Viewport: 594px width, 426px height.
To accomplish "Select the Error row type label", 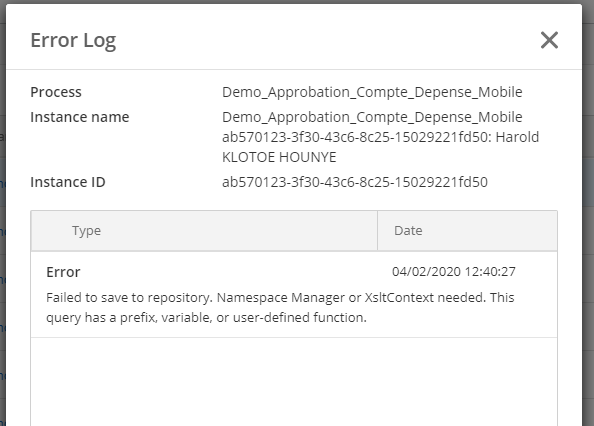I will 63,272.
